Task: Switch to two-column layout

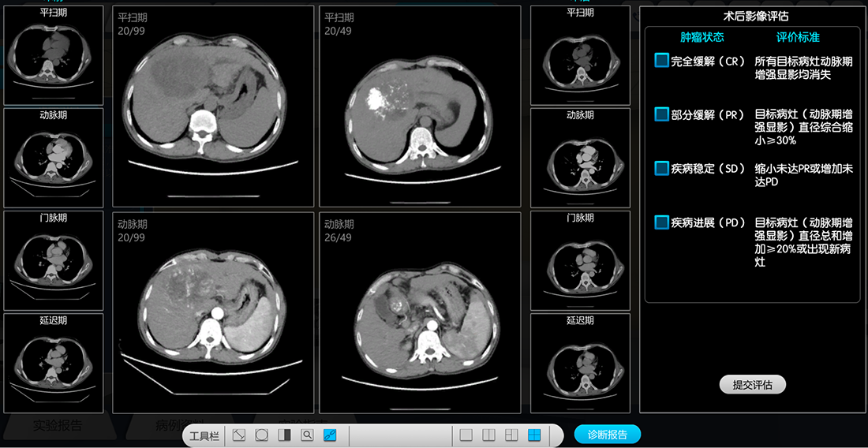Action: click(488, 435)
